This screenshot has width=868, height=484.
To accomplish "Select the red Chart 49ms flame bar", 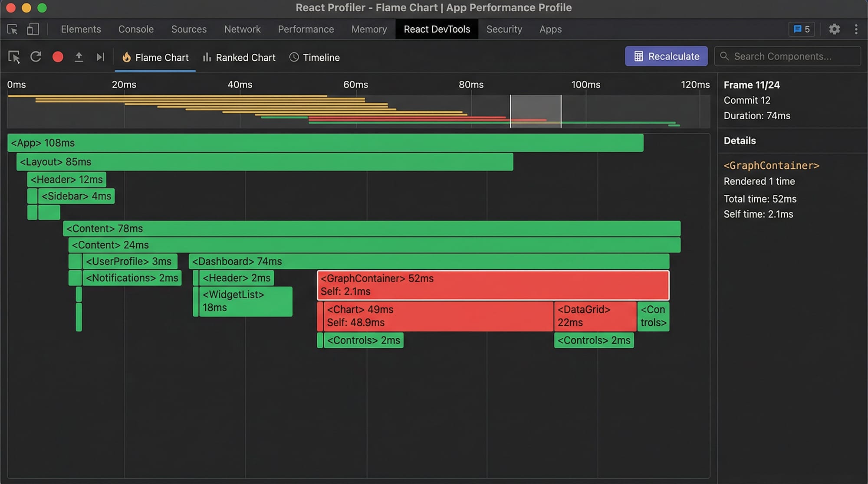I will click(434, 316).
